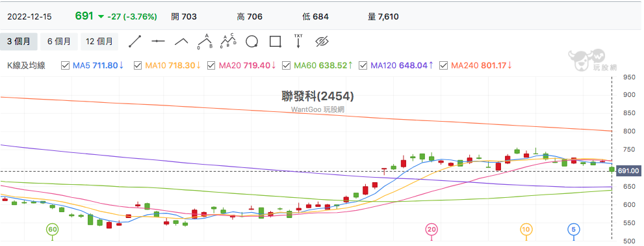Select the 0AB wave pattern tool

point(205,42)
